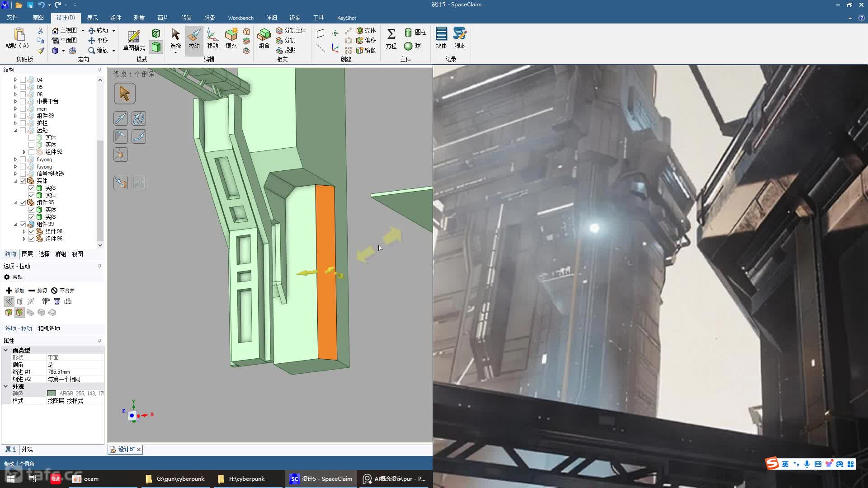
Task: Uncheck the 组件95 checkbox
Action: pos(23,202)
